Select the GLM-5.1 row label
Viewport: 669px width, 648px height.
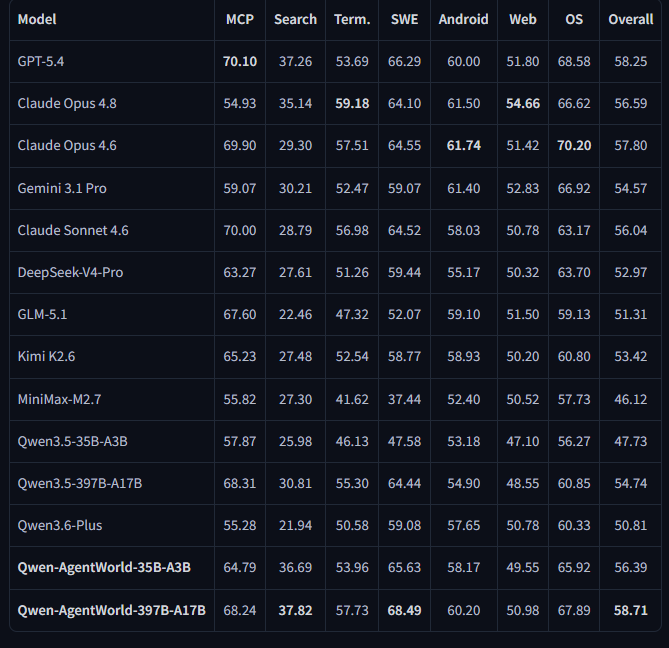point(42,314)
